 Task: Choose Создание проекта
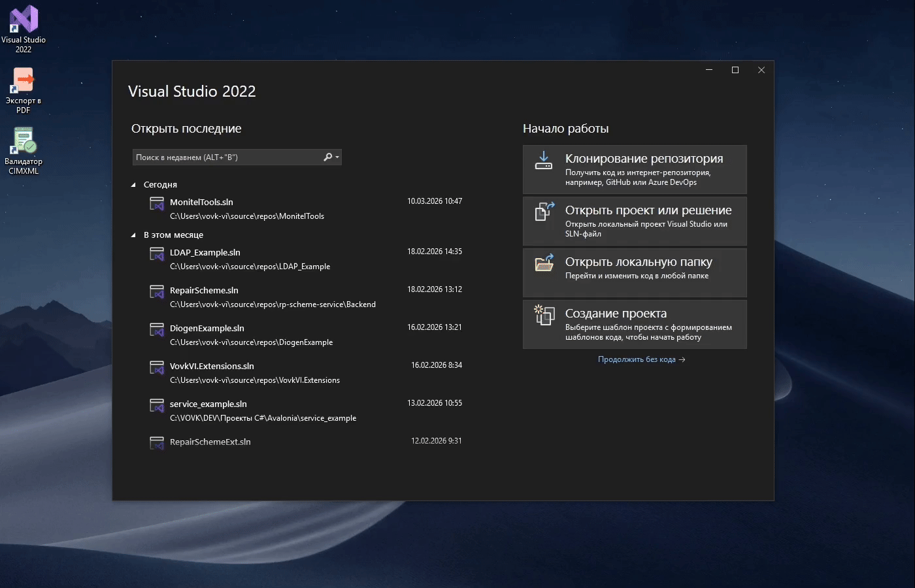point(635,324)
